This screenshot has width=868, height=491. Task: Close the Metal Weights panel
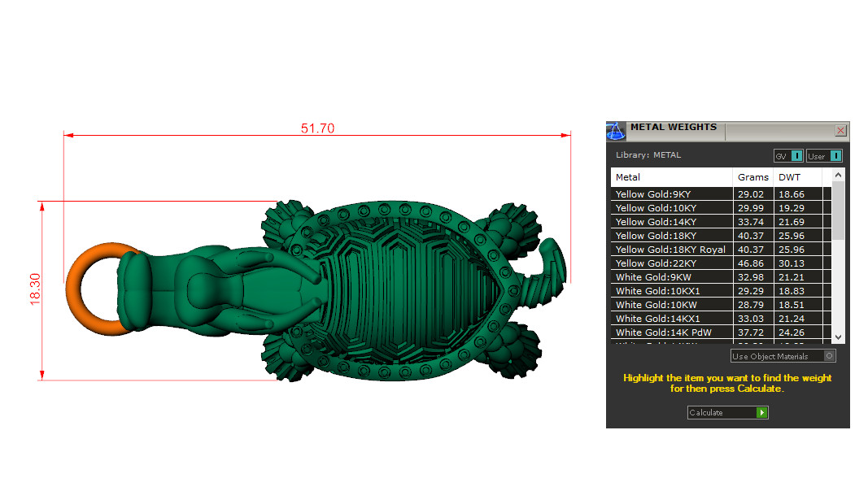click(x=841, y=130)
